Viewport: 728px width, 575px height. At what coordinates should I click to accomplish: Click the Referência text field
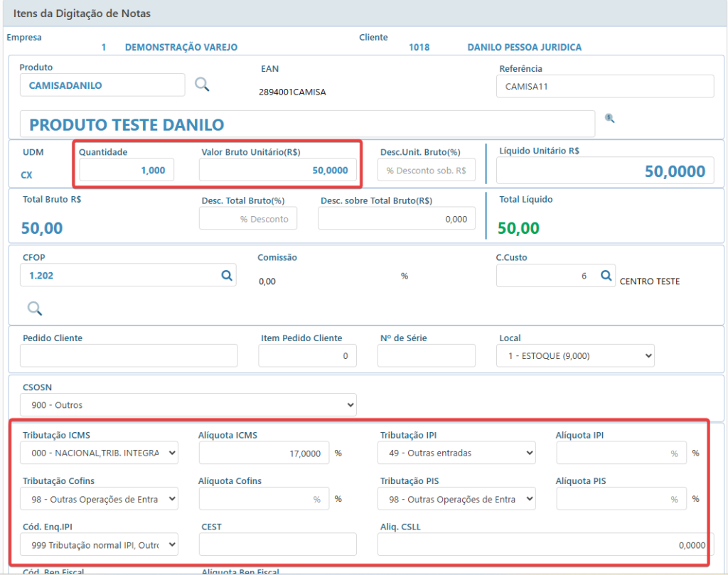click(605, 86)
